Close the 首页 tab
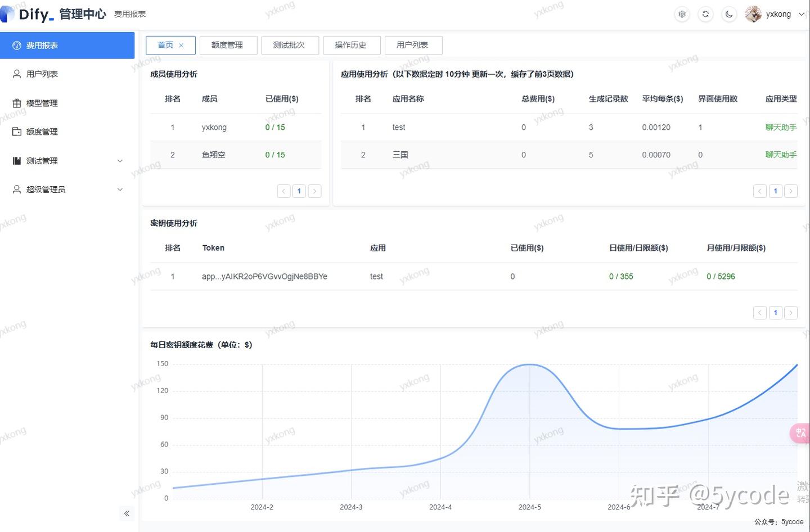 point(181,45)
